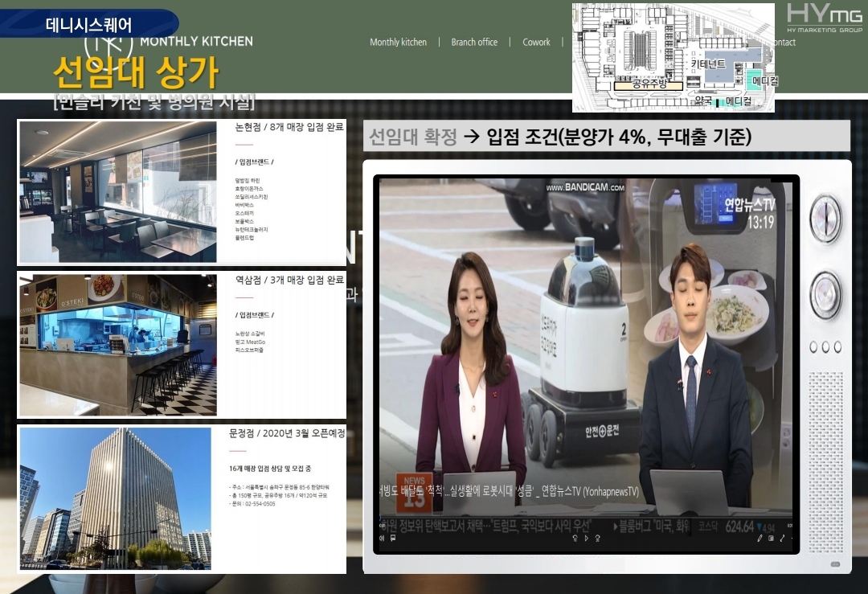Viewport: 868px width, 594px height.
Task: Click the play button in video controls
Action: [585, 538]
